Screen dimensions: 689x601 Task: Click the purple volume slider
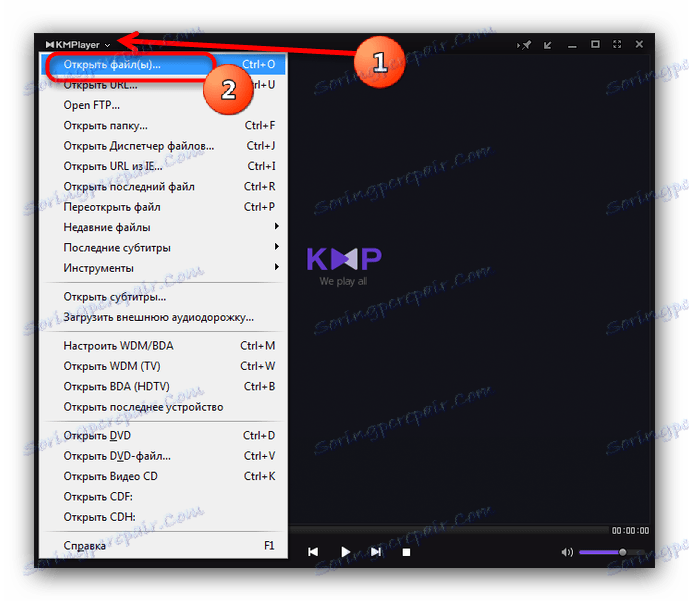pos(612,552)
